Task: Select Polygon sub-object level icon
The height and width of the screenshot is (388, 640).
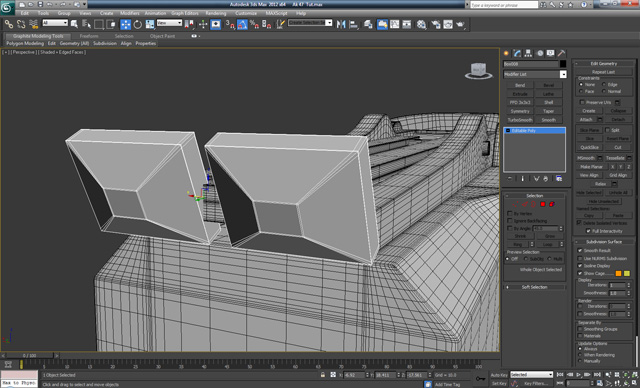Action: (x=543, y=204)
